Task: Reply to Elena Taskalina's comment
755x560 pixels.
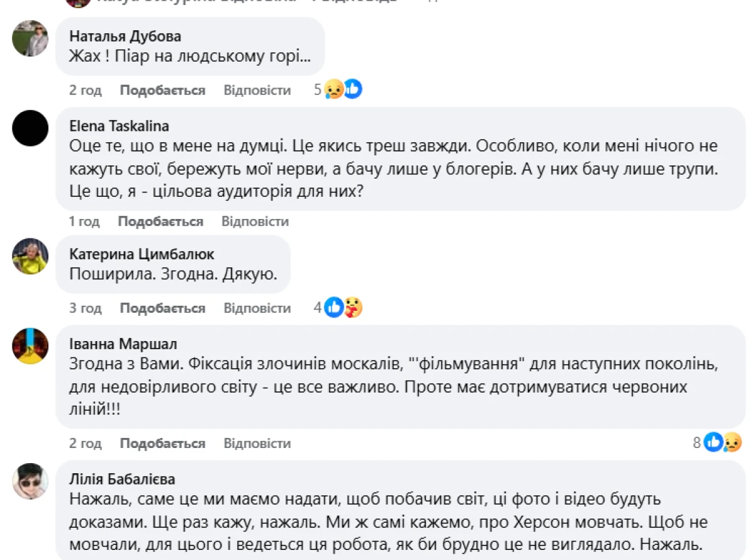Action: (255, 221)
